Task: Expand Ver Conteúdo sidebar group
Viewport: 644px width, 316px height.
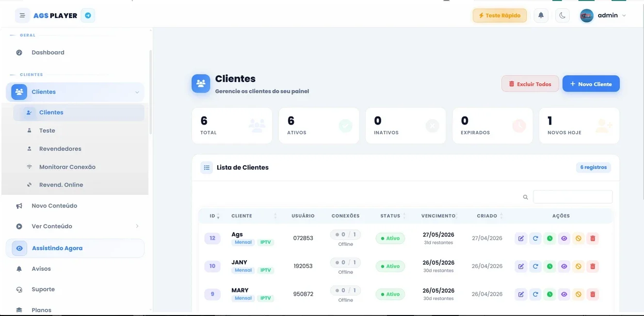Action: pyautogui.click(x=75, y=226)
